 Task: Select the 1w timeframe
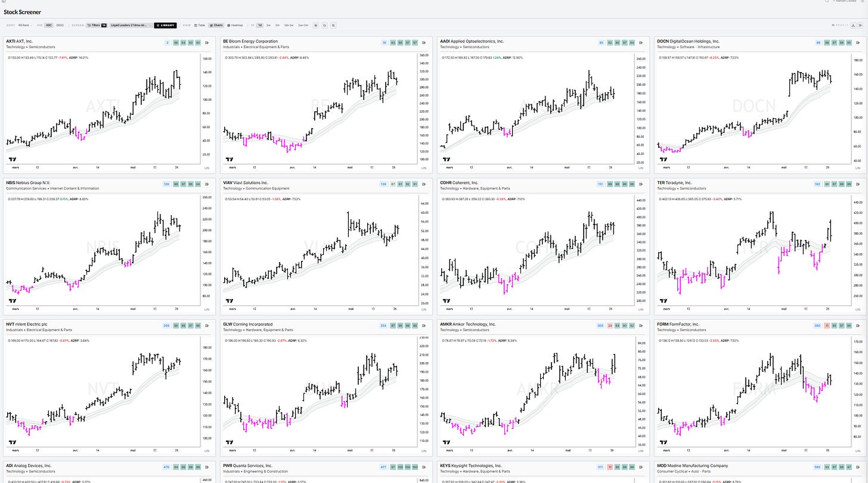coord(268,25)
